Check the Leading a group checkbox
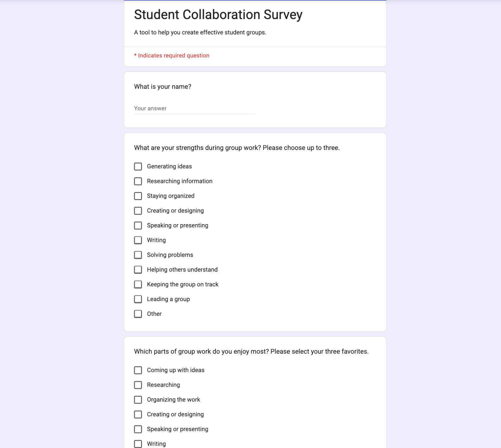Screen dimensions: 501x448 [x=138, y=299]
